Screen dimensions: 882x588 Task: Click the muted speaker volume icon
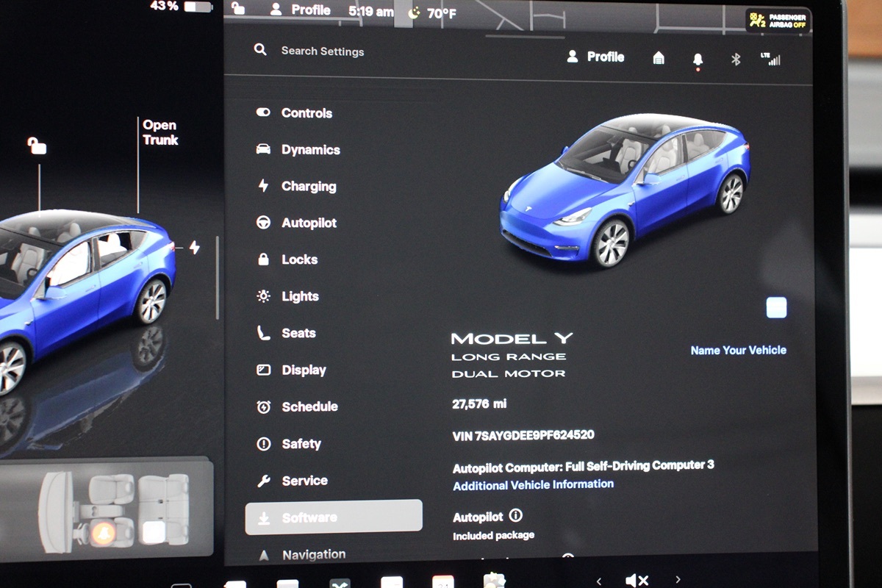637,580
